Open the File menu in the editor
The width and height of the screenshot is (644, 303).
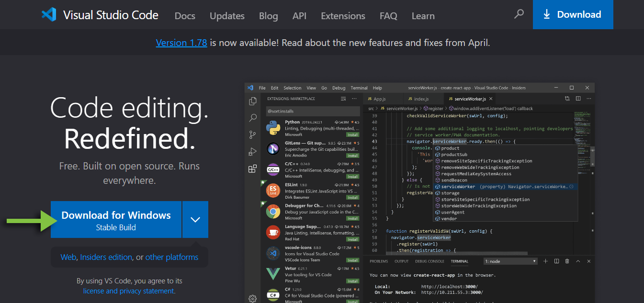click(x=262, y=88)
